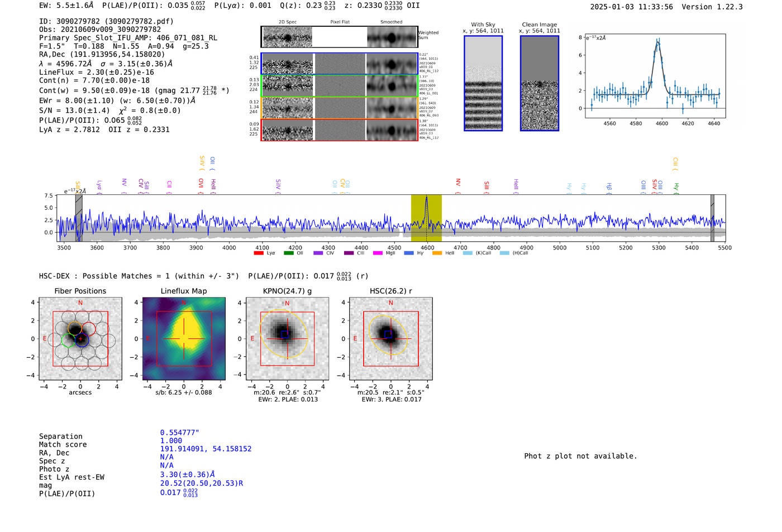Click the 'Primary Spec_Slot_IFU_AMP' line
The height and width of the screenshot is (532, 782).
click(x=128, y=38)
